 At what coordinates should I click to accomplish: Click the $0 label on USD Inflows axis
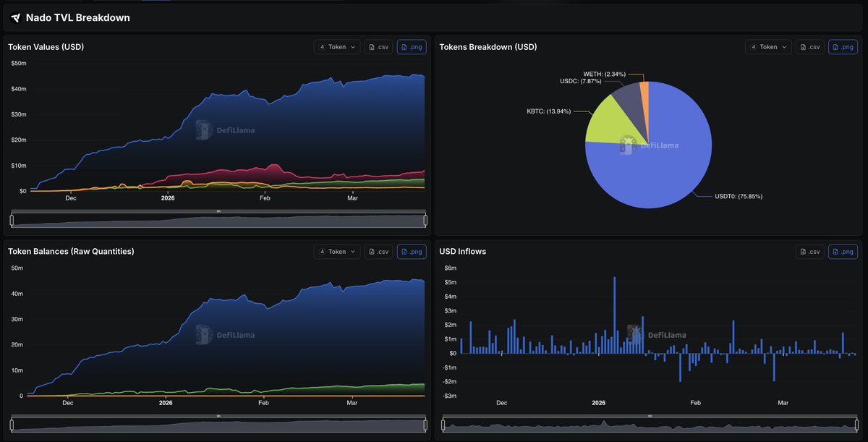click(x=452, y=353)
